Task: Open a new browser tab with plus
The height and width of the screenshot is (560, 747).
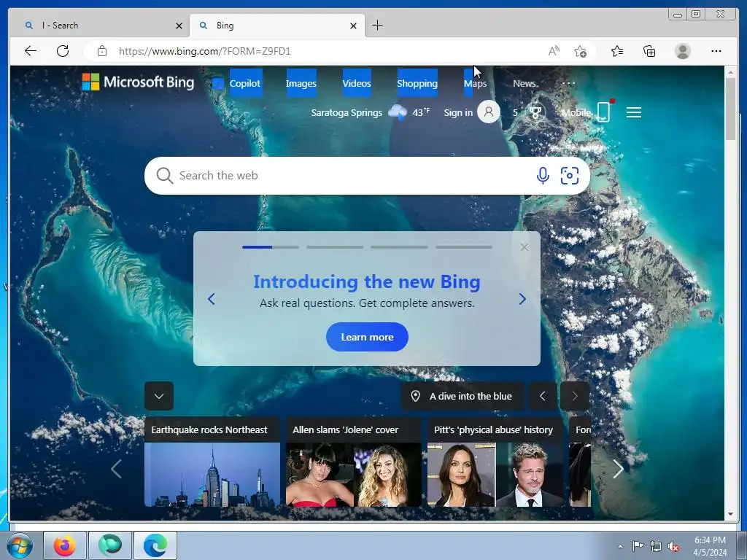Action: tap(377, 26)
